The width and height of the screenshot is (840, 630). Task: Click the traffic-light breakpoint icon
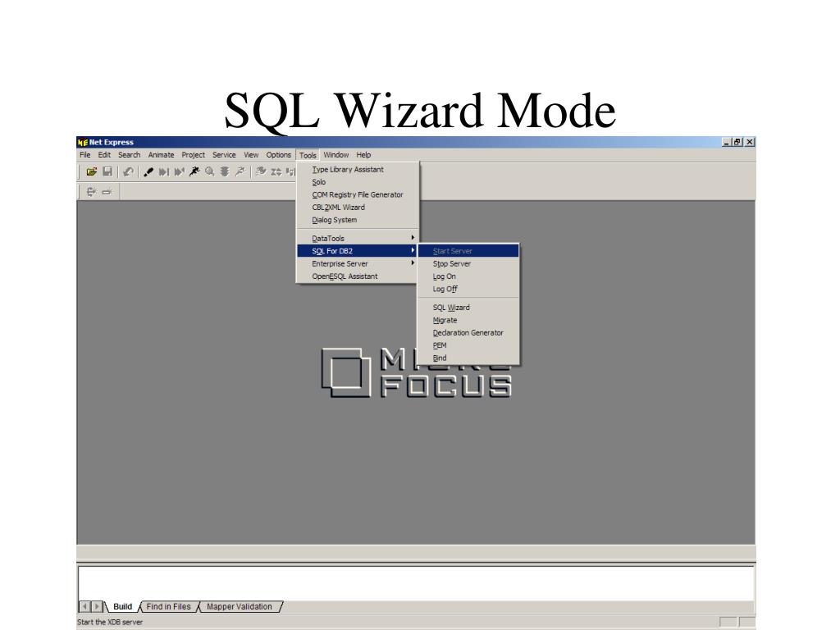coord(225,171)
